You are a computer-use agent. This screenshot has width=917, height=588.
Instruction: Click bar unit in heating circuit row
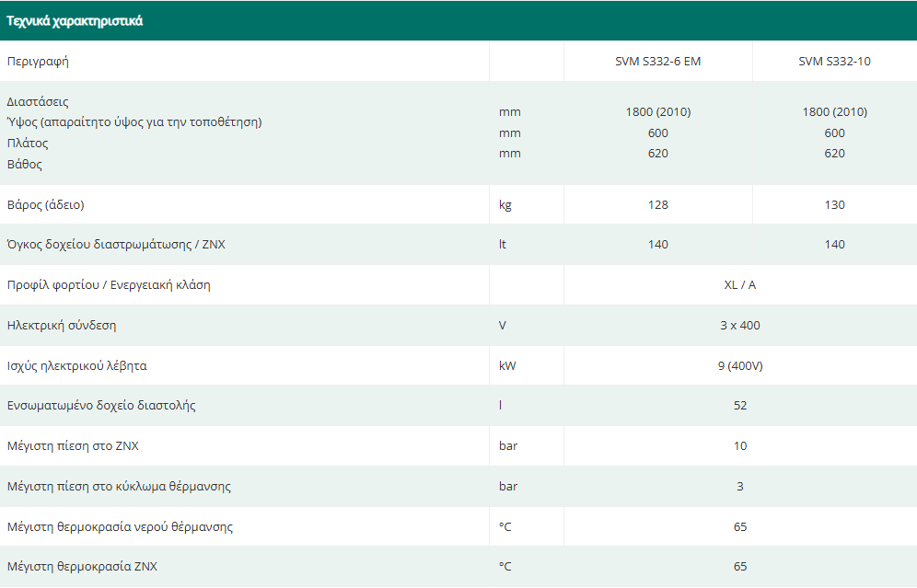tap(508, 486)
